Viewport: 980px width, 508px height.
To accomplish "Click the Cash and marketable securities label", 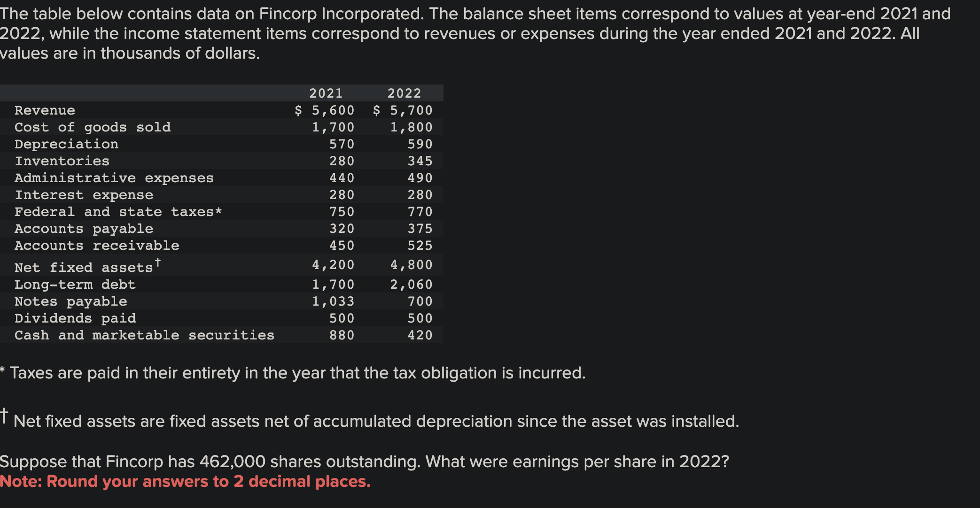I will pos(144,335).
